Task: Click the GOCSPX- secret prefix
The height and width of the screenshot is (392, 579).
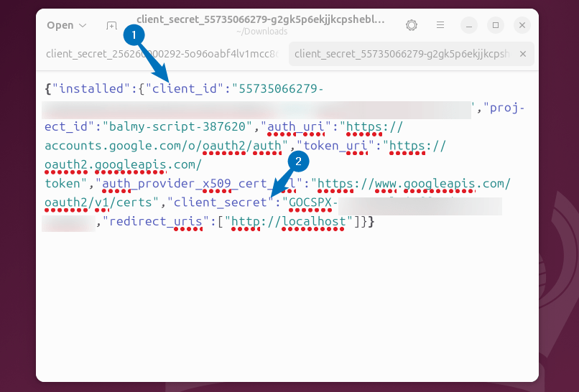Action: click(313, 202)
